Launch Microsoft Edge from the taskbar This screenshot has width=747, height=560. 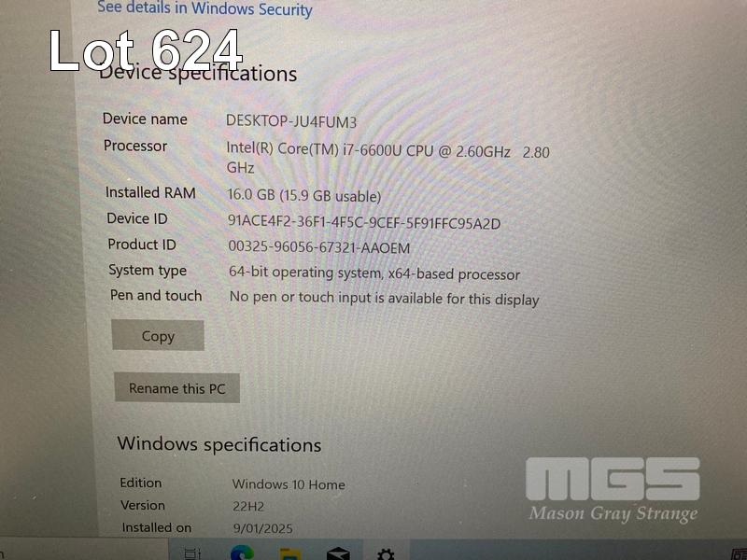point(242,553)
